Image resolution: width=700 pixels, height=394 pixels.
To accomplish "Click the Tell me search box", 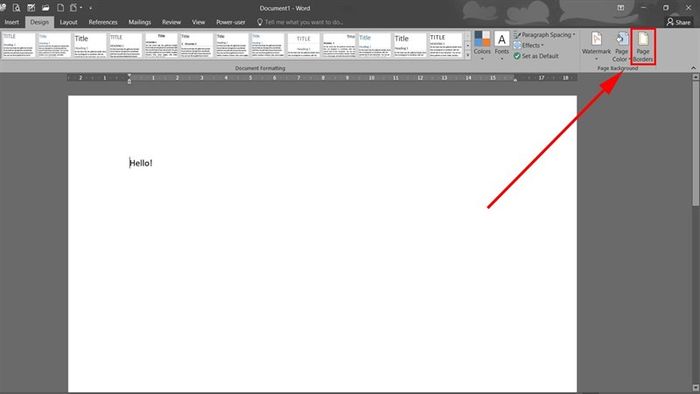I will click(x=300, y=22).
